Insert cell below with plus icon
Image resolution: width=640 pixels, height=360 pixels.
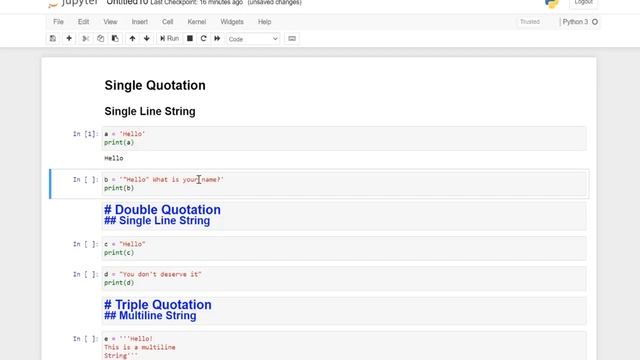(69, 39)
